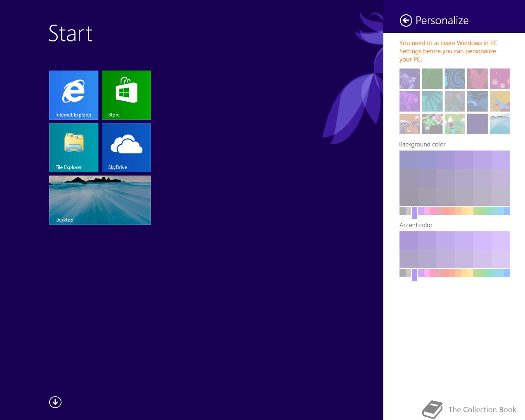The height and width of the screenshot is (420, 525).
Task: Select the blue starry night background
Action: pyautogui.click(x=477, y=101)
